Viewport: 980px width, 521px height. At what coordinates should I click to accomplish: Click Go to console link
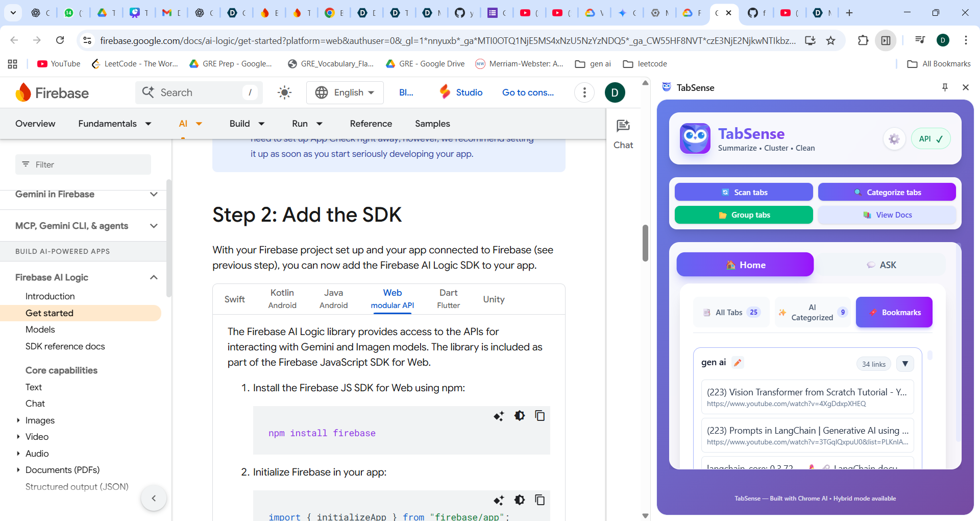(x=528, y=92)
